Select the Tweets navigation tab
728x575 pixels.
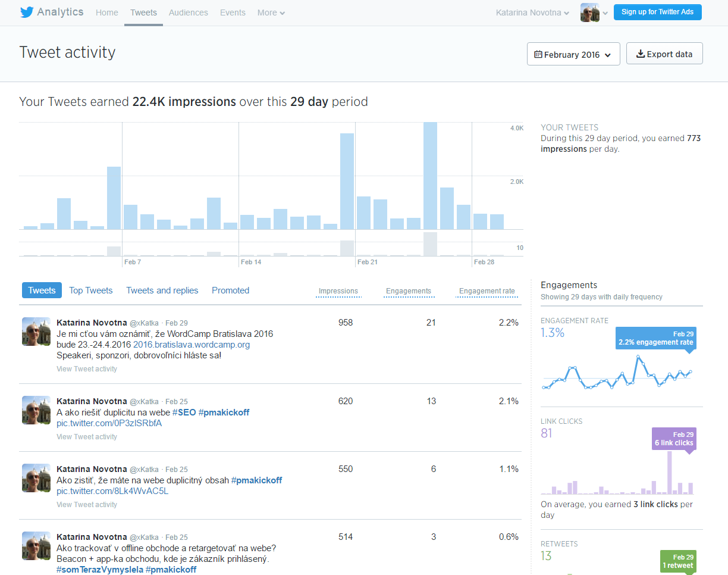pyautogui.click(x=143, y=12)
